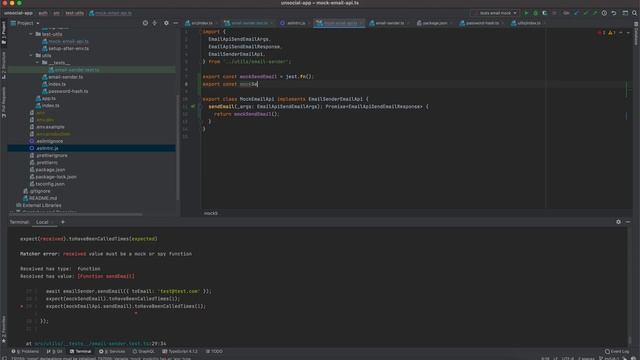
Task: Start debugging with the Debug bug icon
Action: click(536, 13)
